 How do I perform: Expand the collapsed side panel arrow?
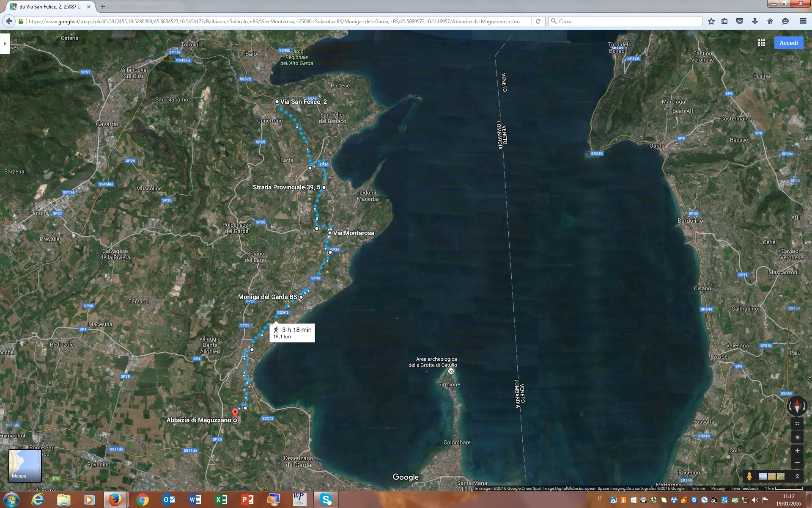(5, 43)
